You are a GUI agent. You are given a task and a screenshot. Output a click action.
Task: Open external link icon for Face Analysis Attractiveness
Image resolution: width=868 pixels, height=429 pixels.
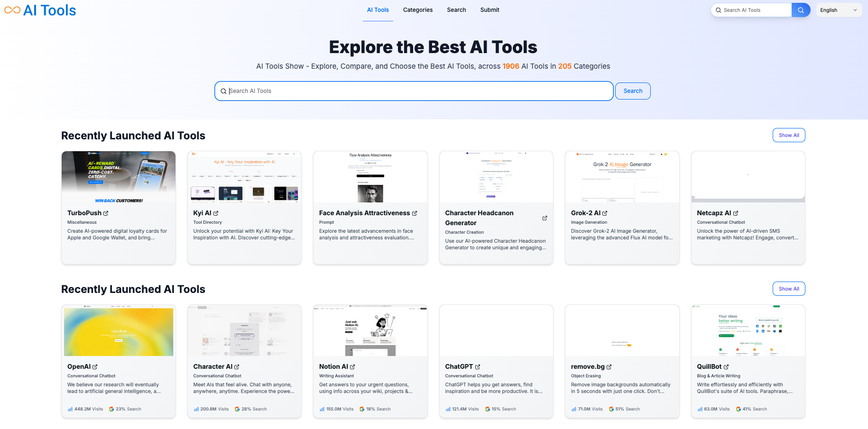coord(415,213)
